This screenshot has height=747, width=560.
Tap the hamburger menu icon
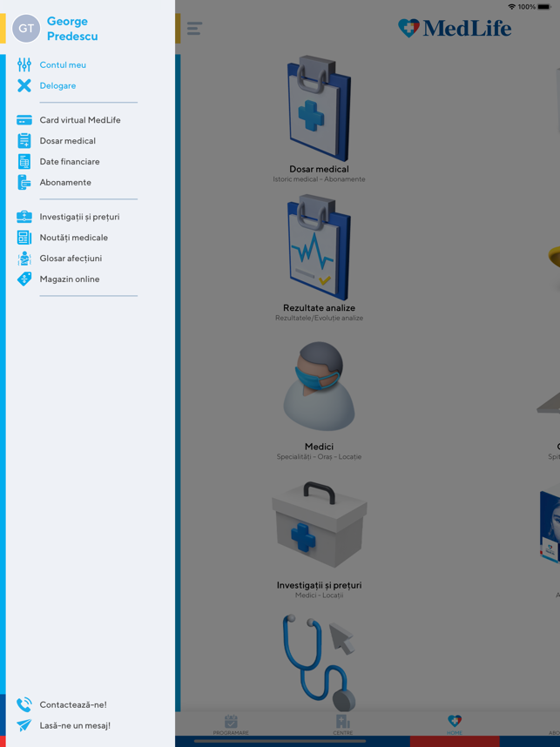click(194, 29)
